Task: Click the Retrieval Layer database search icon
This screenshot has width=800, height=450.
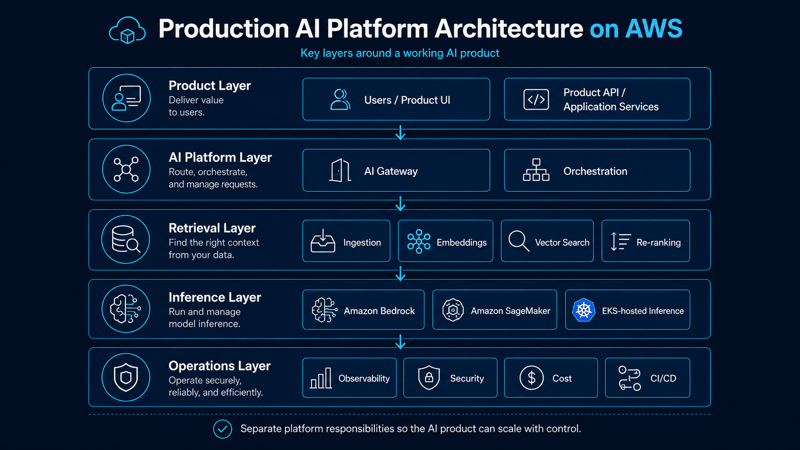Action: [x=126, y=239]
